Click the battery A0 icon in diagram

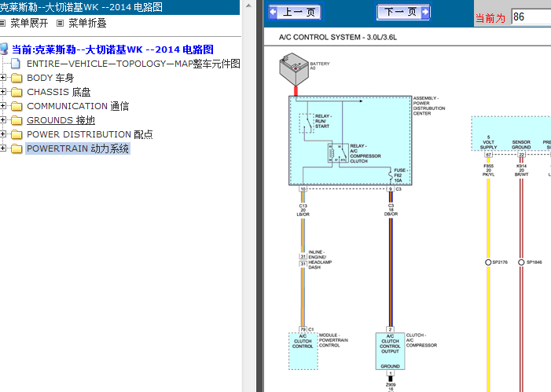point(294,70)
